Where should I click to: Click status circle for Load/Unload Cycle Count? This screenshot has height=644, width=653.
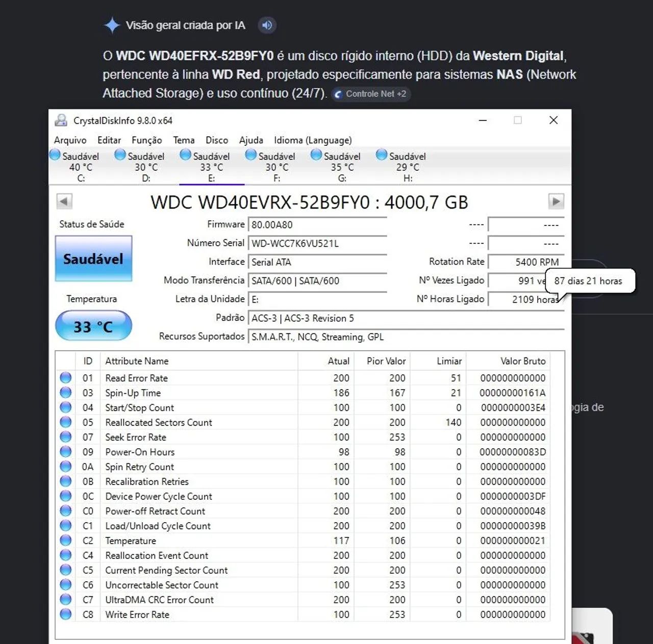[x=66, y=525]
